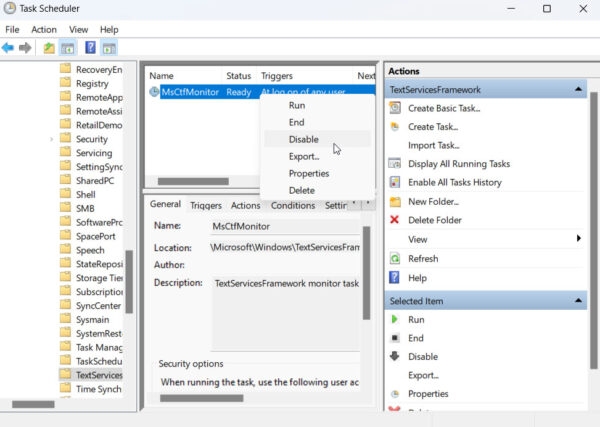The width and height of the screenshot is (600, 427).
Task: Click the Up one level folder icon
Action: pos(47,48)
